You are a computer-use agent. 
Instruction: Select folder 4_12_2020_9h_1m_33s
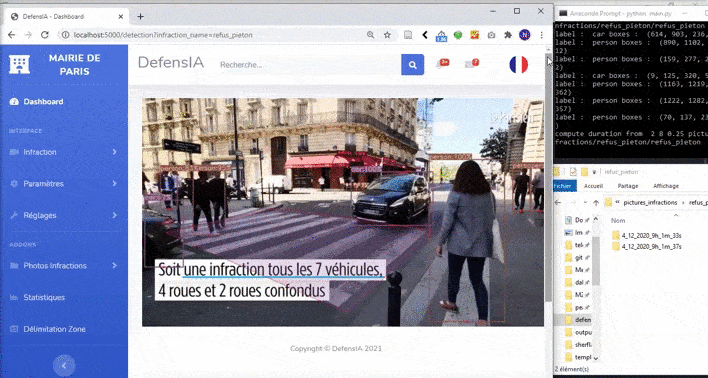(647, 235)
